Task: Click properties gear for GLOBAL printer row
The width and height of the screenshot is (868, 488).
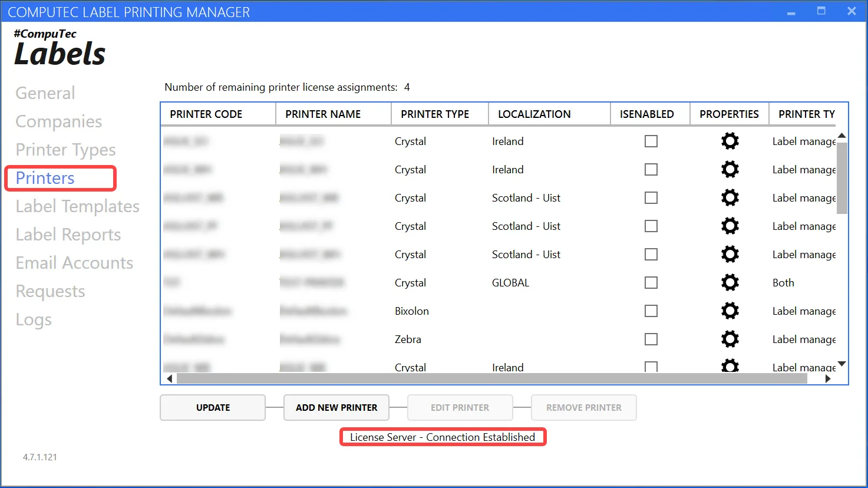Action: click(x=730, y=283)
